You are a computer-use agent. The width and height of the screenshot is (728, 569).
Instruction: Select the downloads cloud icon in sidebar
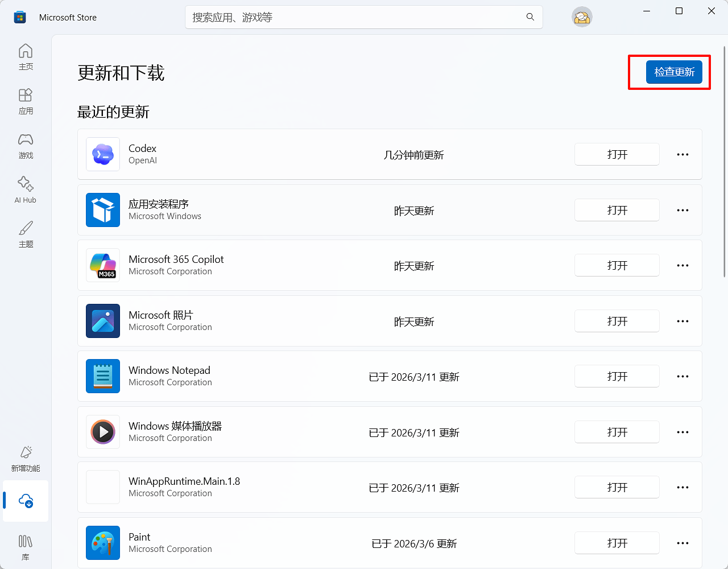click(26, 501)
